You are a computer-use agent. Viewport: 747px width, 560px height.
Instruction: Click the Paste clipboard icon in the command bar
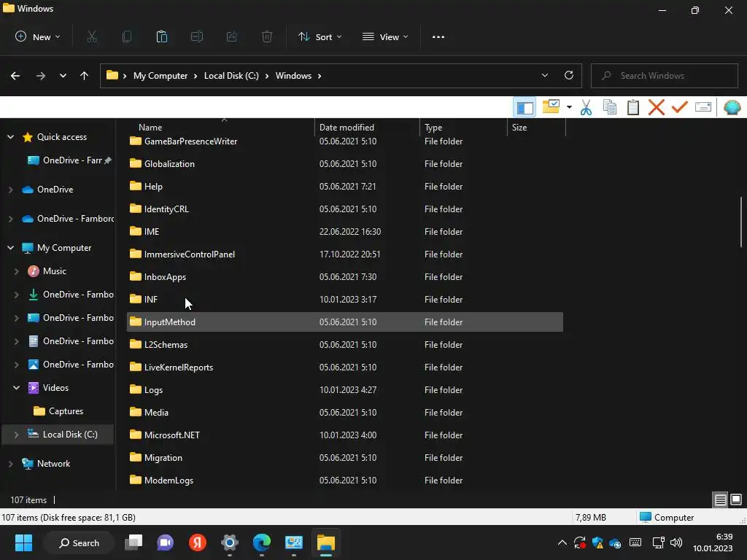(x=162, y=36)
